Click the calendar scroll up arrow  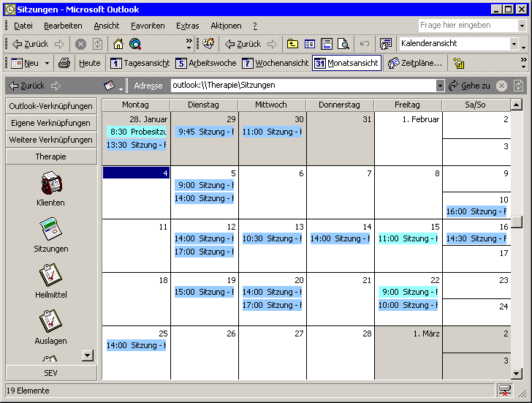(x=517, y=105)
